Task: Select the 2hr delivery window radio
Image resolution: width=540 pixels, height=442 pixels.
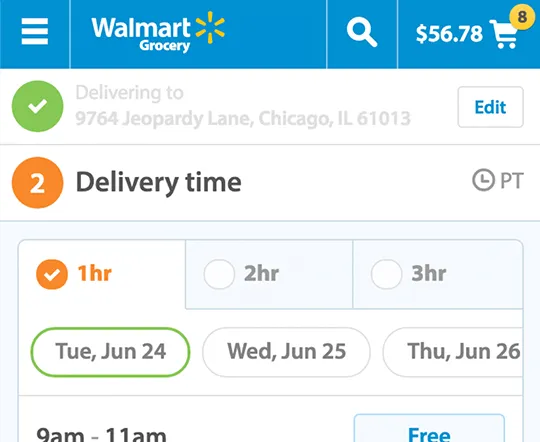Action: tap(219, 274)
